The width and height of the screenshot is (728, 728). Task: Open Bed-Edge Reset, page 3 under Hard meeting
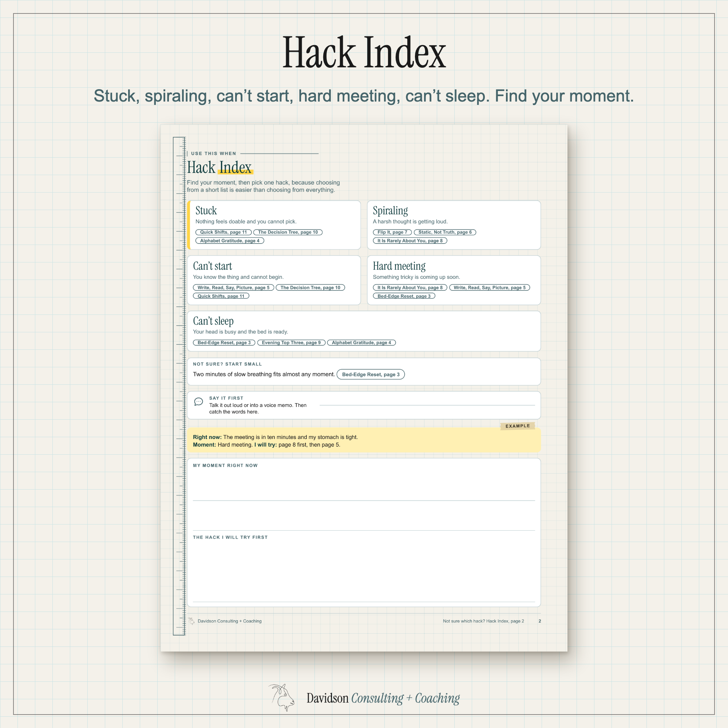[404, 296]
